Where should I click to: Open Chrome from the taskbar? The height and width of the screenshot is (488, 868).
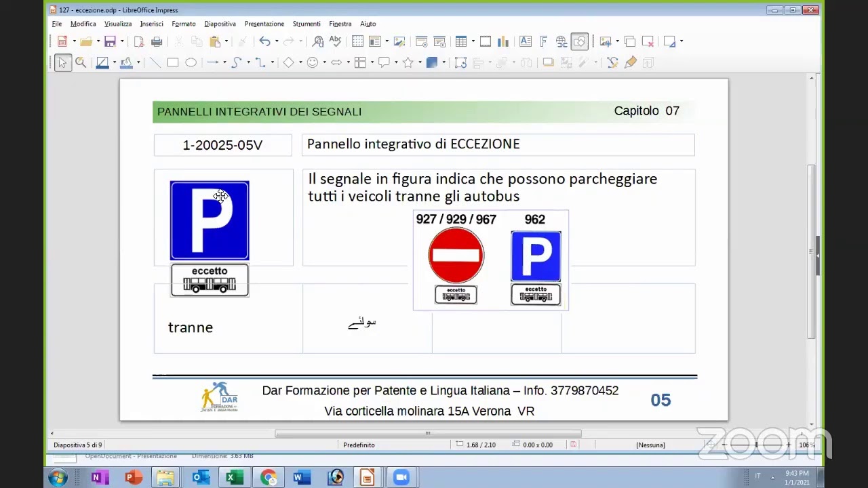tap(269, 477)
